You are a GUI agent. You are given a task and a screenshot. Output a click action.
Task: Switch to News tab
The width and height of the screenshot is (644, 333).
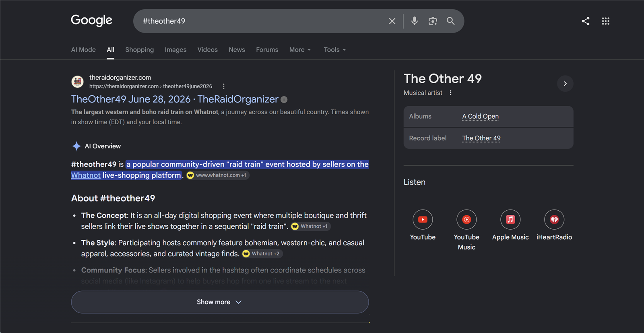237,50
